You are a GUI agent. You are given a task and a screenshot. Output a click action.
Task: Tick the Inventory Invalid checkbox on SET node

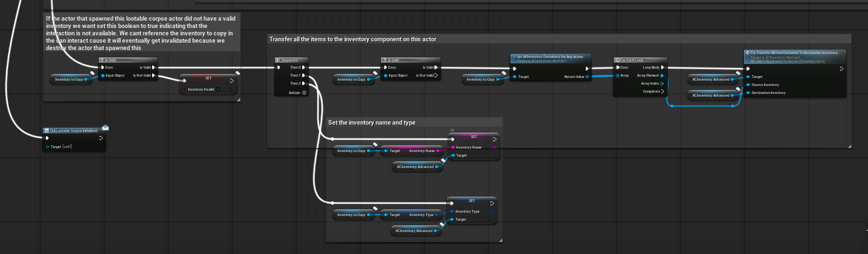218,89
